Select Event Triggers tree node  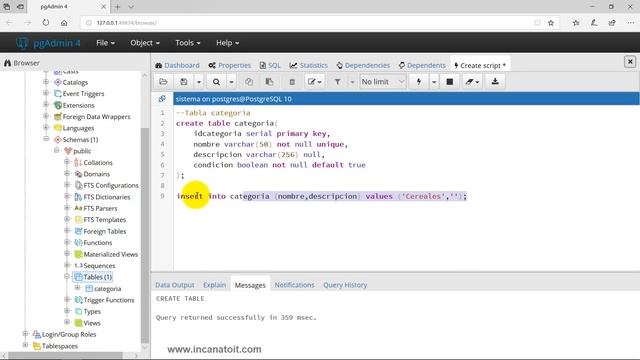(83, 94)
